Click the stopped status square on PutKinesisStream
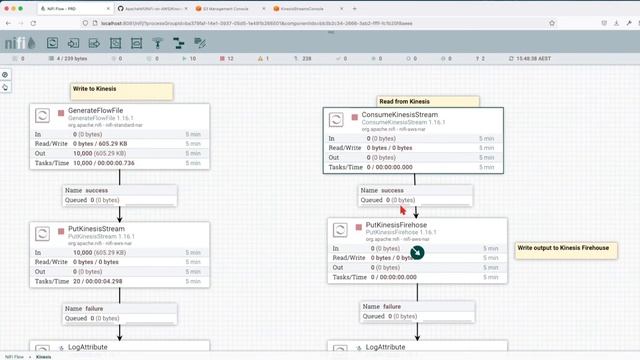 pyautogui.click(x=61, y=231)
